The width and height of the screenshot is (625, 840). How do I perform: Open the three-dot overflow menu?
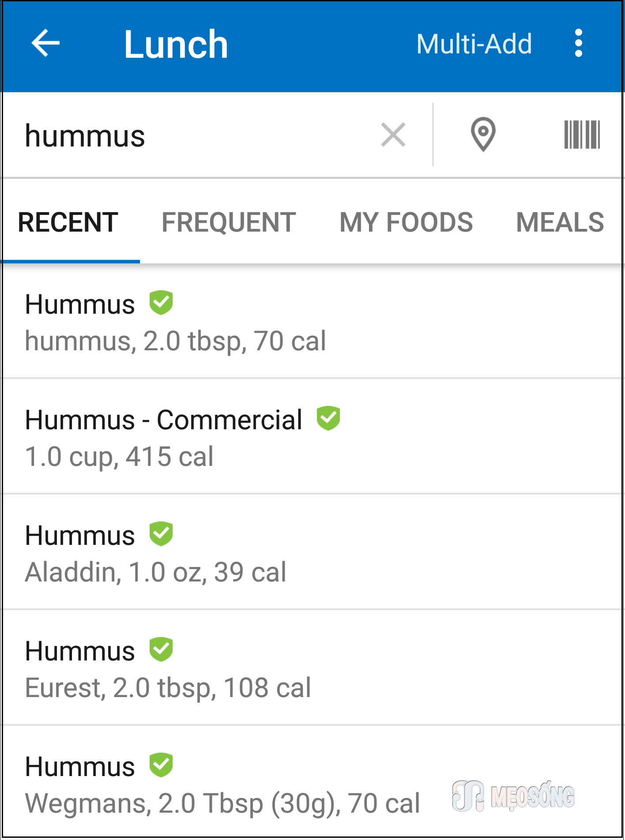(x=578, y=43)
